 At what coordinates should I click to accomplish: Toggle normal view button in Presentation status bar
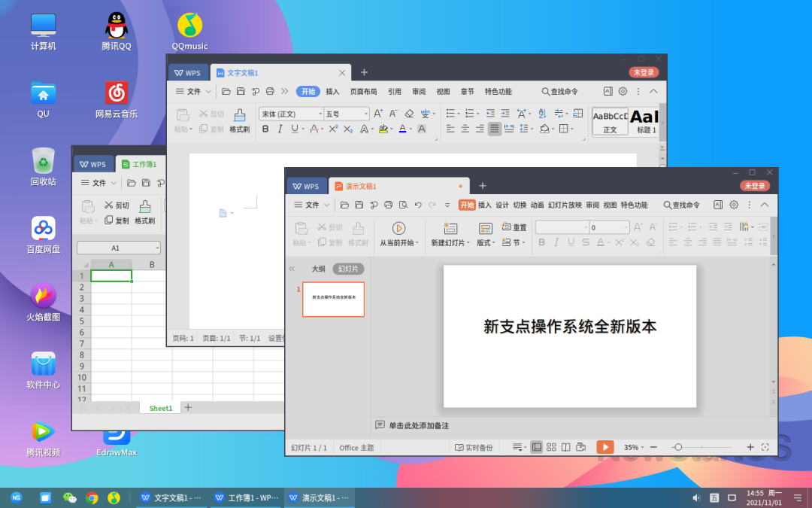(537, 447)
